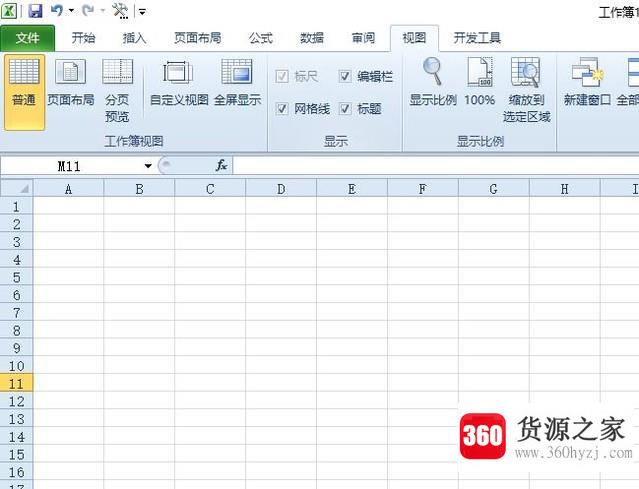Click the tools icon in quick access toolbar
The image size is (639, 489).
click(x=120, y=11)
